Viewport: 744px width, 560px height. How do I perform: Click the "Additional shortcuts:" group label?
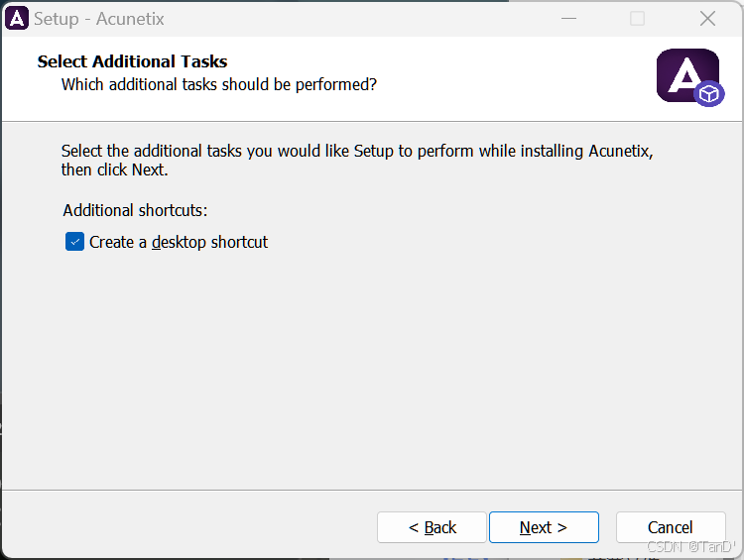coord(135,210)
